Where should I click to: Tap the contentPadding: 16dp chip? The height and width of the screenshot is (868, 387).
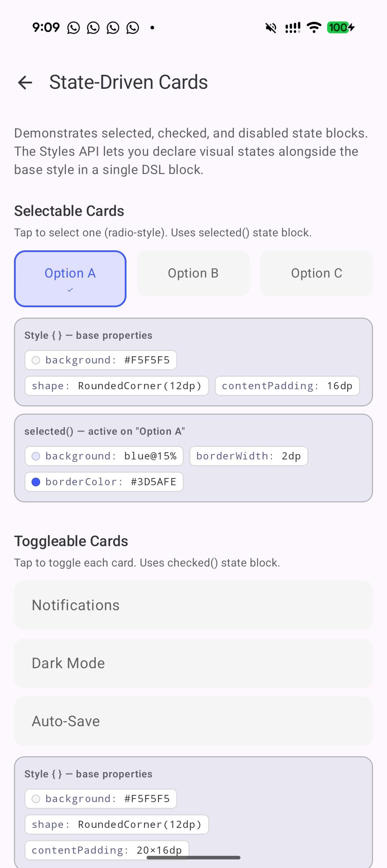(x=287, y=386)
